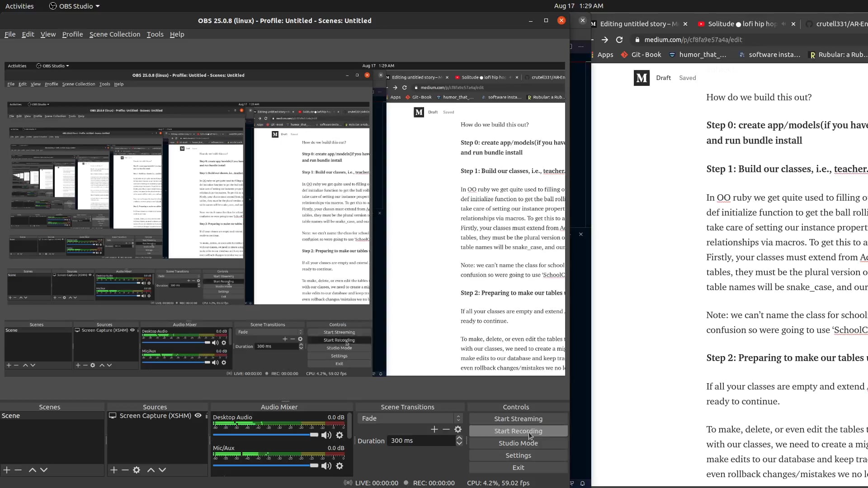Open the Scene Collection menu
Screen dimensions: 868x488
coord(115,34)
